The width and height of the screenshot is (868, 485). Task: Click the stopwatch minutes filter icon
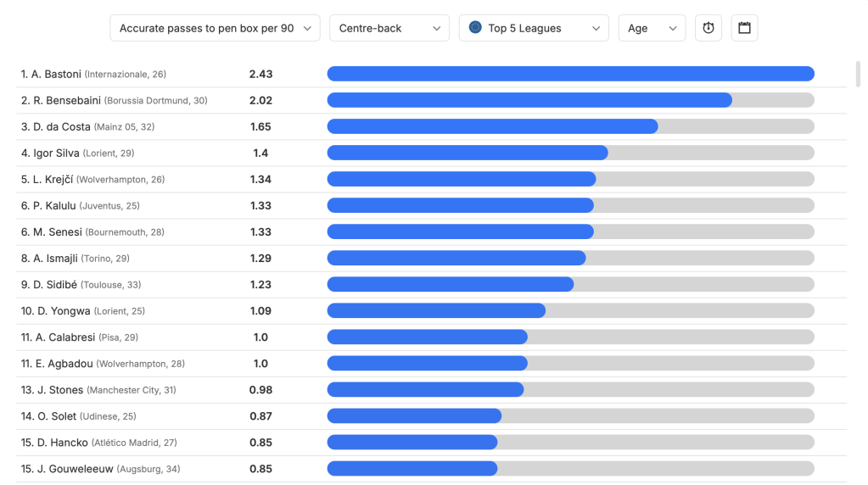[708, 28]
